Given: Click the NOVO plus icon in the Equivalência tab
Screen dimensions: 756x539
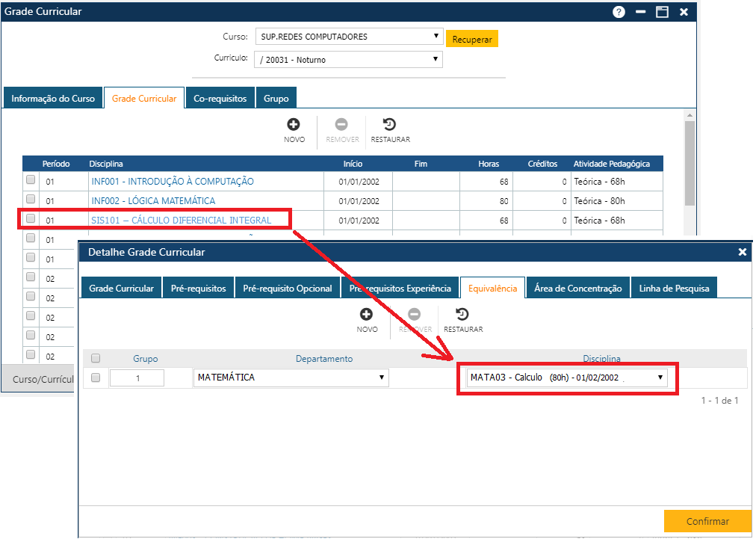Looking at the screenshot, I should 366,315.
